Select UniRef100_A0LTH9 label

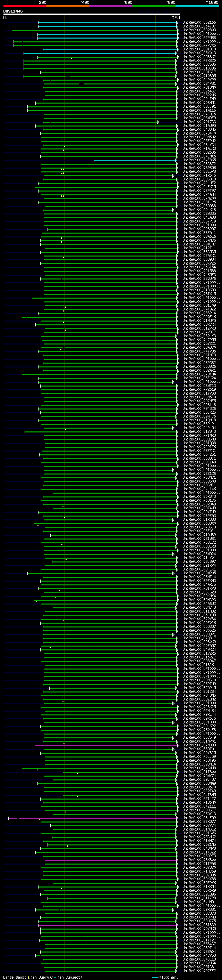199,99
